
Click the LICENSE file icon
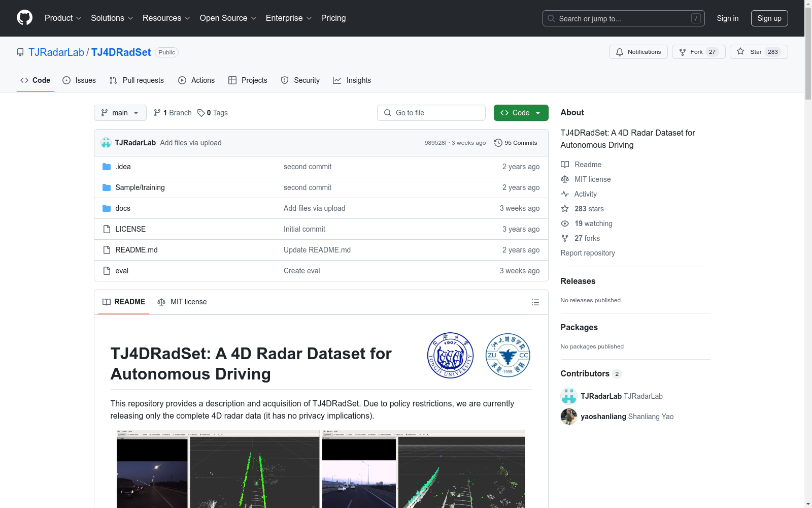(107, 229)
